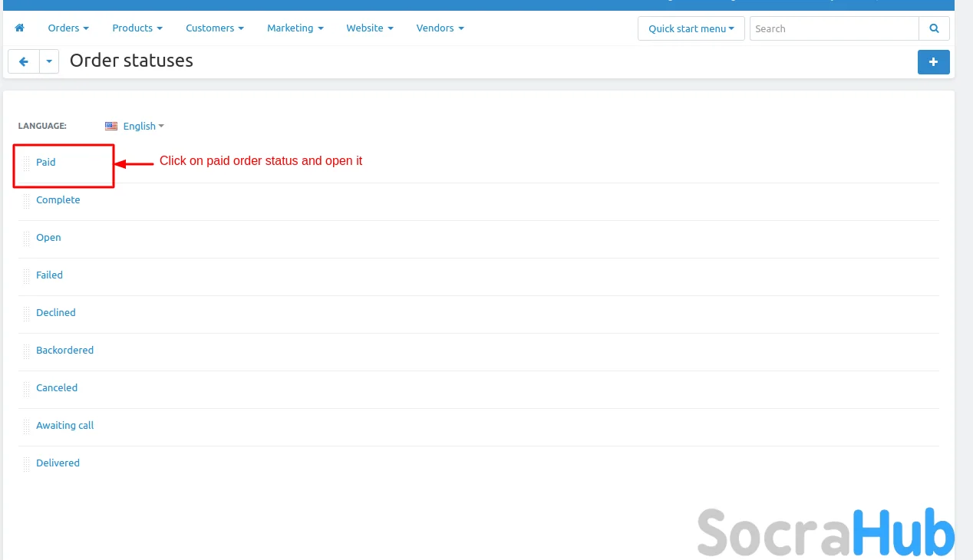
Task: Click the drag handle beside Complete
Action: [26, 200]
